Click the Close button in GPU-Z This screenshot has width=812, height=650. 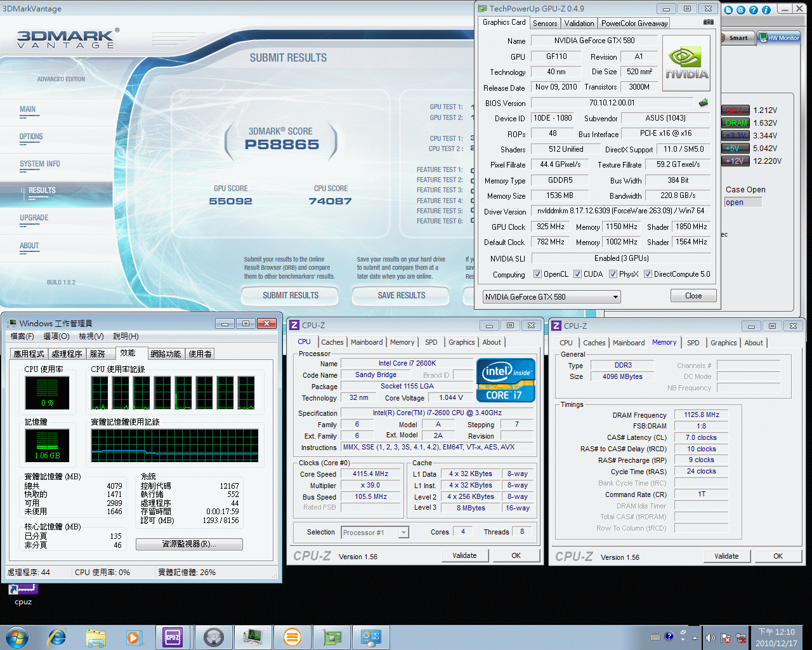[693, 296]
